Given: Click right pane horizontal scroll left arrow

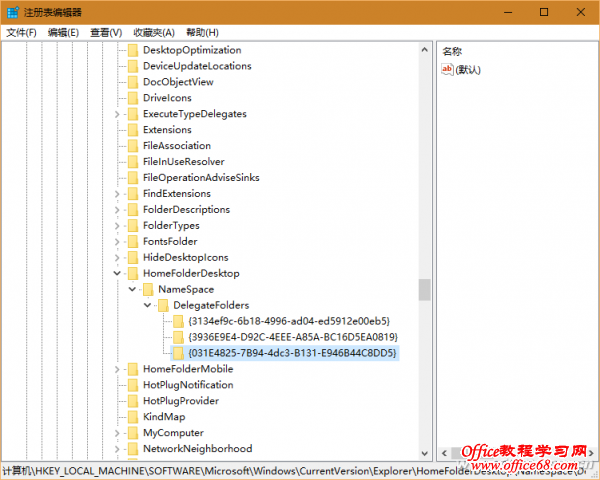Looking at the screenshot, I should pyautogui.click(x=444, y=454).
